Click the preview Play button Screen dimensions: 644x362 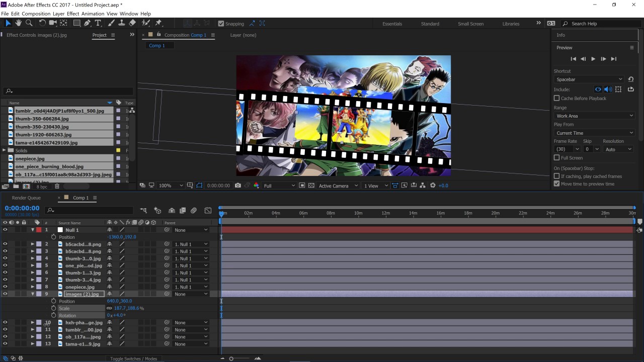click(593, 59)
